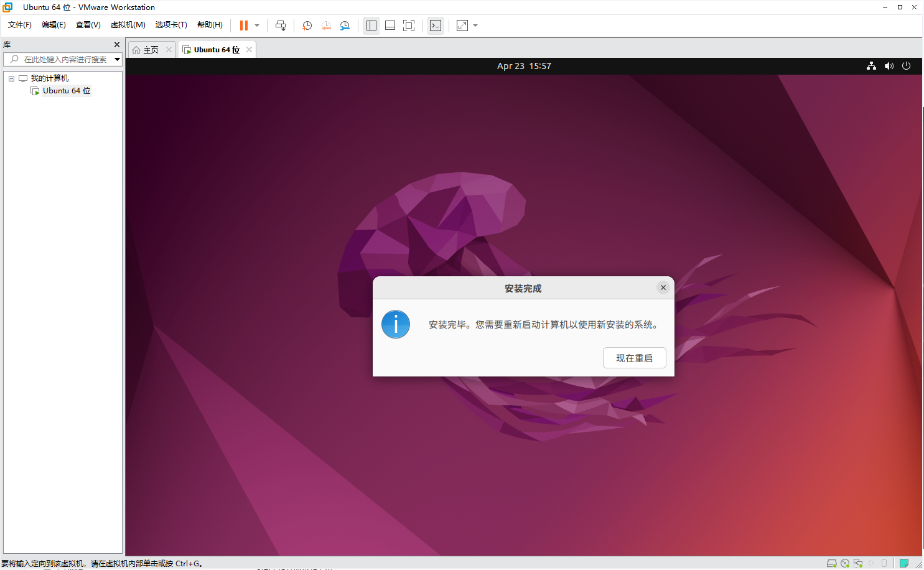Click the CD/DVD drive status bar icon
Image resolution: width=924 pixels, height=570 pixels.
[x=845, y=563]
